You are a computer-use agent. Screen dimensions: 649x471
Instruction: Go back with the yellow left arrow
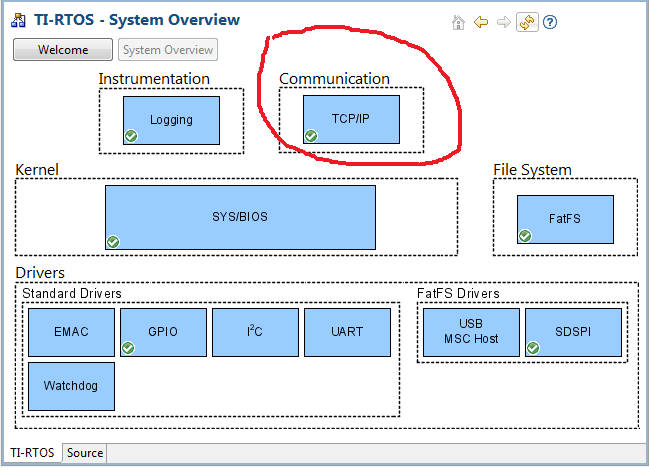pos(481,22)
